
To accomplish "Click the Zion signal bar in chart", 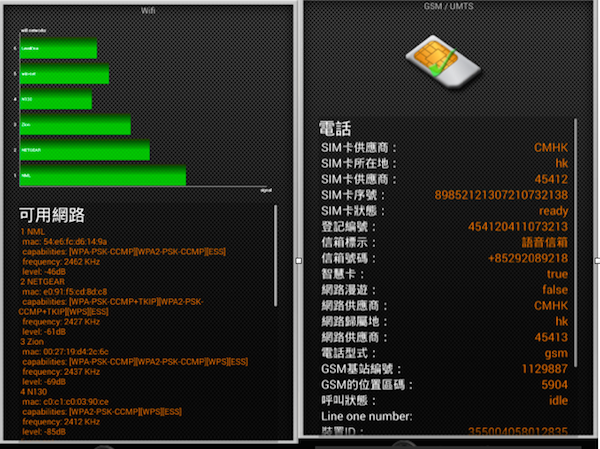I will (x=75, y=124).
